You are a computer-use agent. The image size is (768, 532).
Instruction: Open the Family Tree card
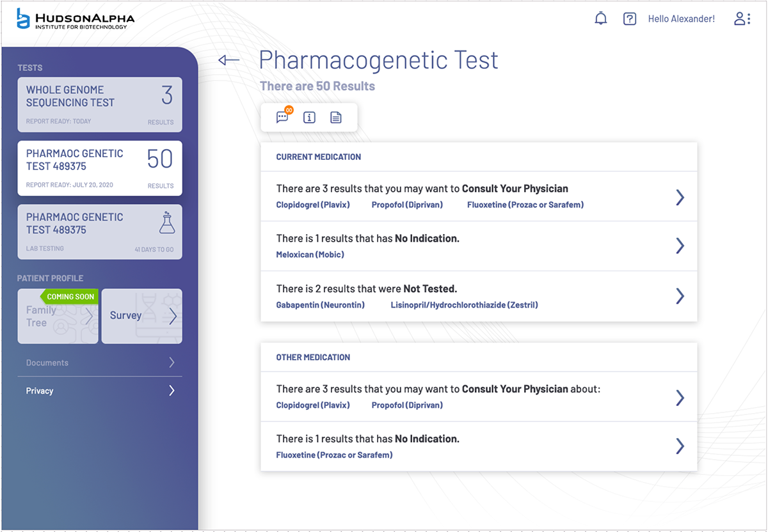pos(58,316)
